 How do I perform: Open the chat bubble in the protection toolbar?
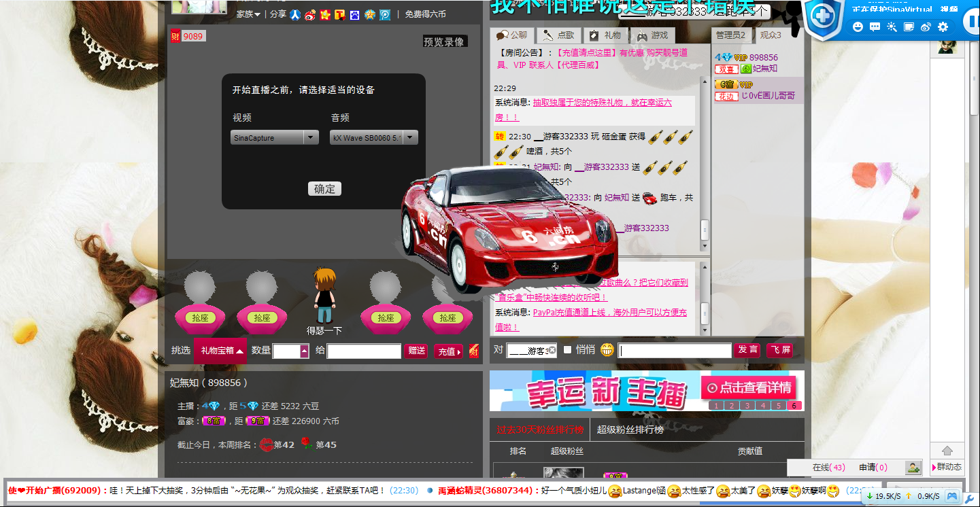coord(875,27)
